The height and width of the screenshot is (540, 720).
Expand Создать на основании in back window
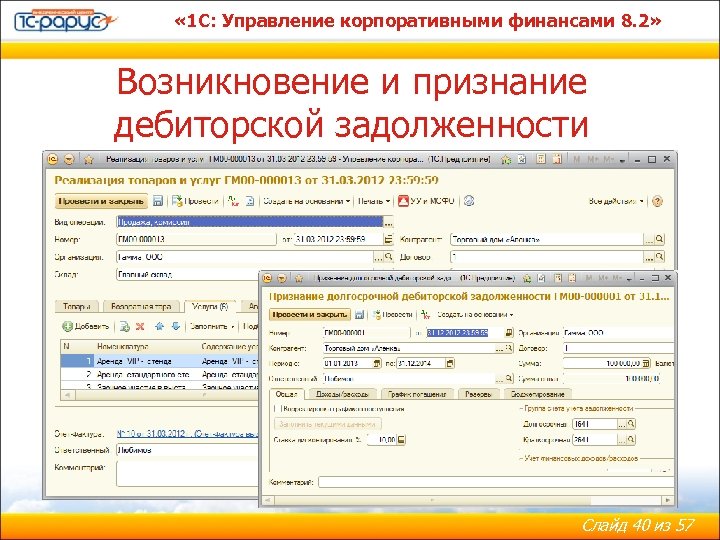coord(306,201)
